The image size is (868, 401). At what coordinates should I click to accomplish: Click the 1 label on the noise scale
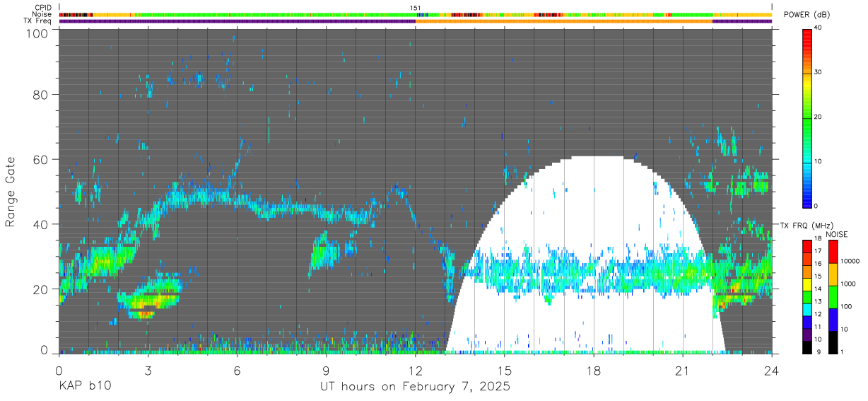[x=841, y=351]
